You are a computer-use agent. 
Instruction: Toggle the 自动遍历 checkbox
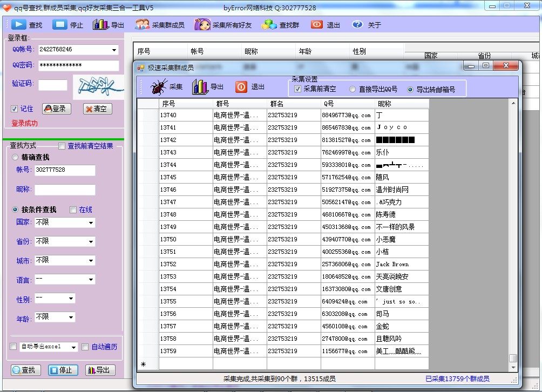(85, 347)
